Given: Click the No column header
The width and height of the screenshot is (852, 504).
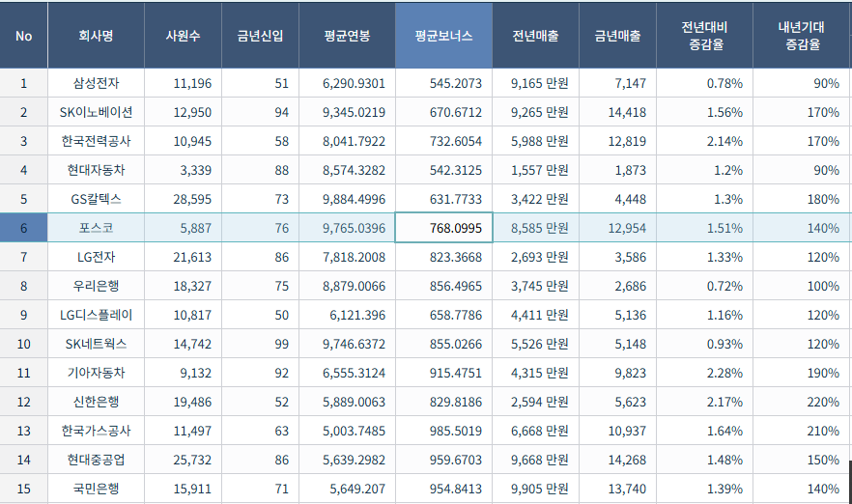Looking at the screenshot, I should click(x=24, y=36).
